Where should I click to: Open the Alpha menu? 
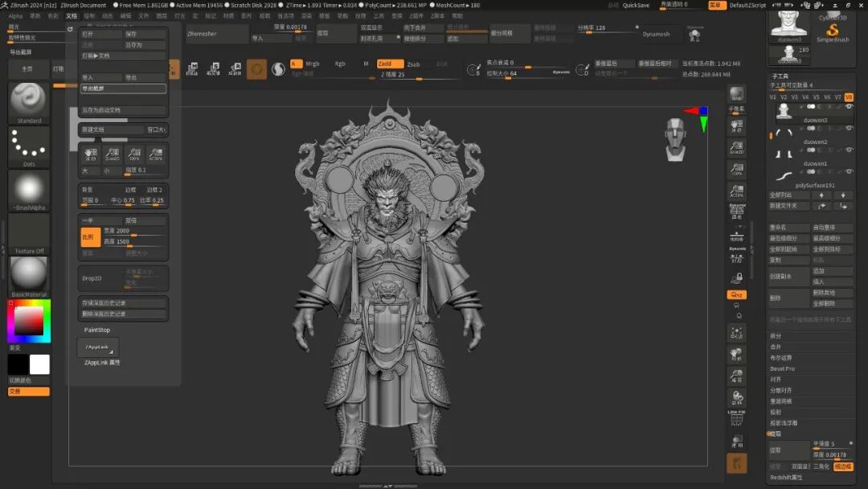point(15,15)
